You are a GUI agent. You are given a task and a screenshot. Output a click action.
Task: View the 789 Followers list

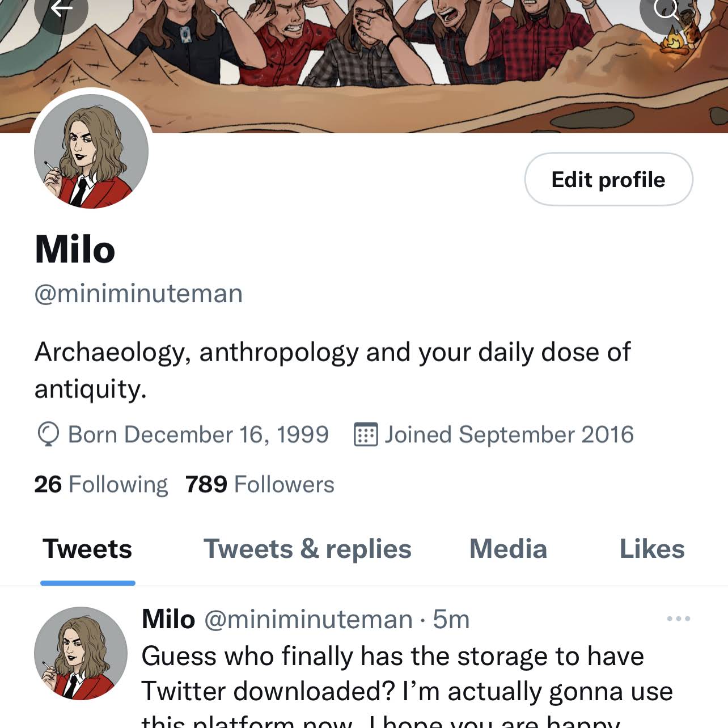click(x=260, y=485)
